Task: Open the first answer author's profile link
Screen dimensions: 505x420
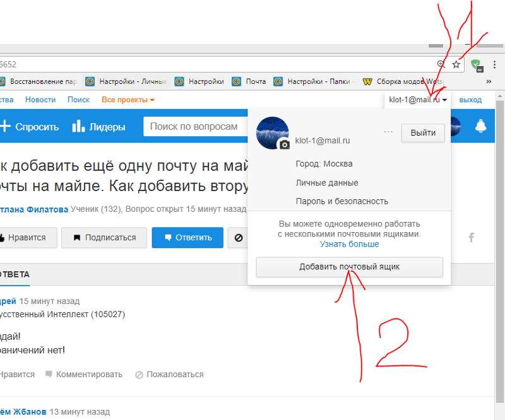Action: [8, 301]
